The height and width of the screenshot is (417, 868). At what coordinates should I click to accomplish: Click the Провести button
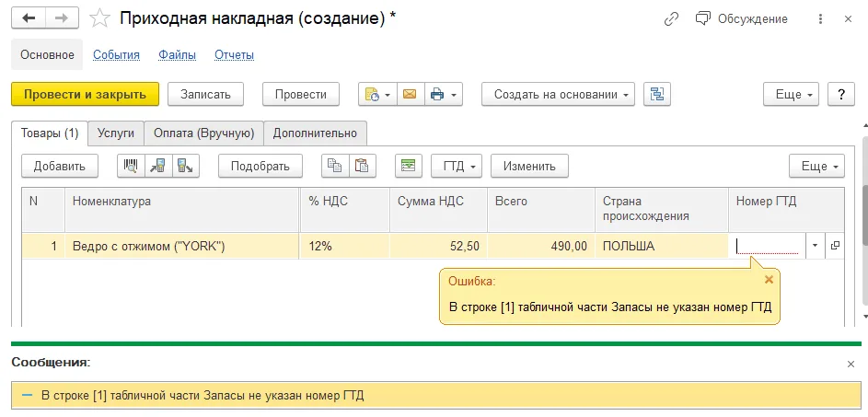tap(301, 94)
